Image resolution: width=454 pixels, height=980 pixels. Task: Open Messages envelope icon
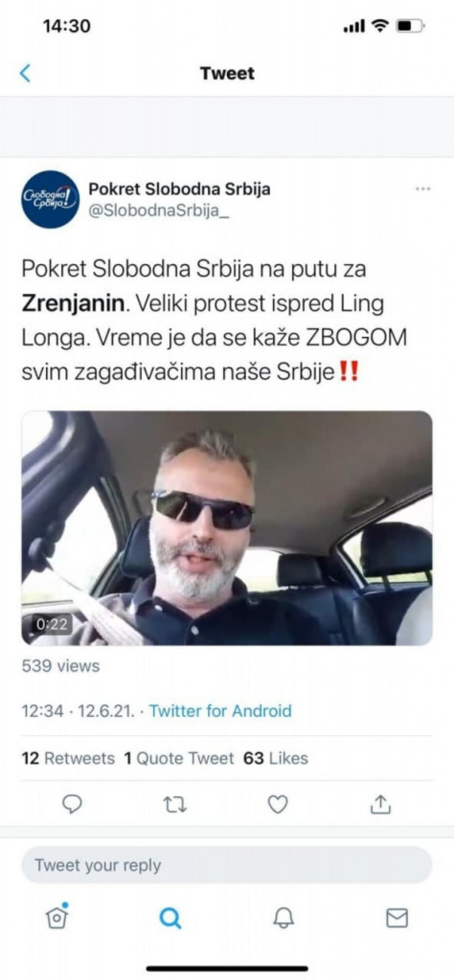pyautogui.click(x=397, y=918)
